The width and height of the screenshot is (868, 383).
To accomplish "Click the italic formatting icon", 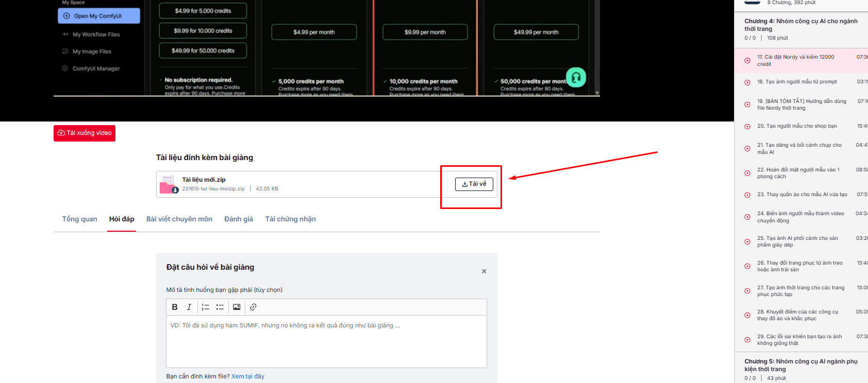I will tap(189, 307).
